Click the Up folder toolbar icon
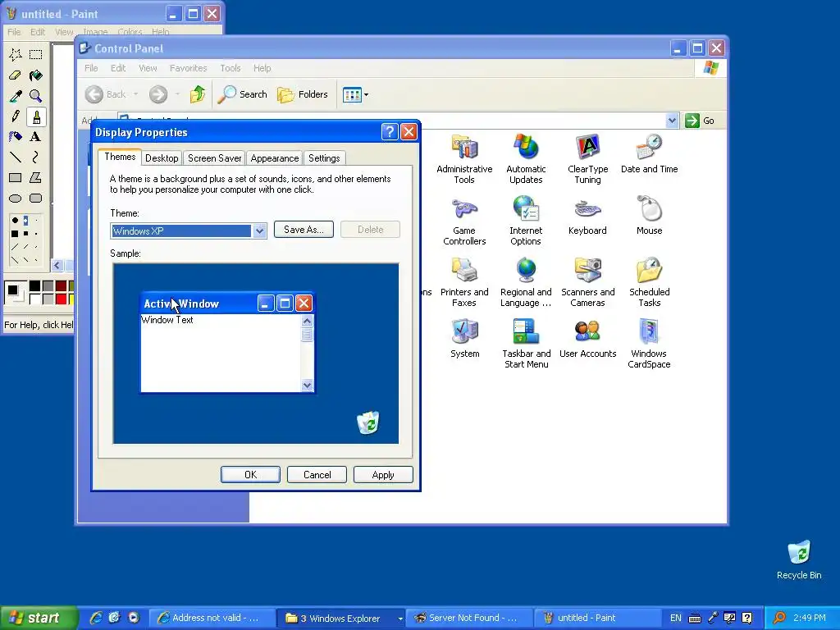This screenshot has width=840, height=630. (197, 94)
